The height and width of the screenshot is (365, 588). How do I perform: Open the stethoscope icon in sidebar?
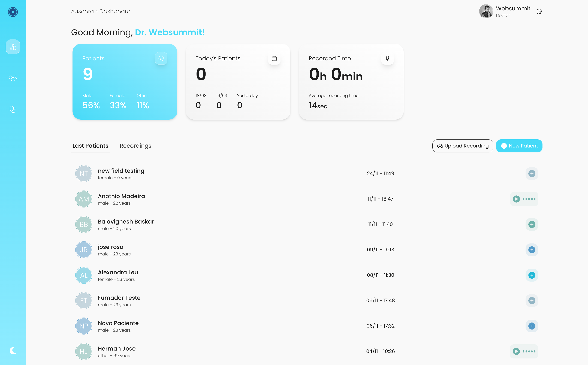click(13, 110)
